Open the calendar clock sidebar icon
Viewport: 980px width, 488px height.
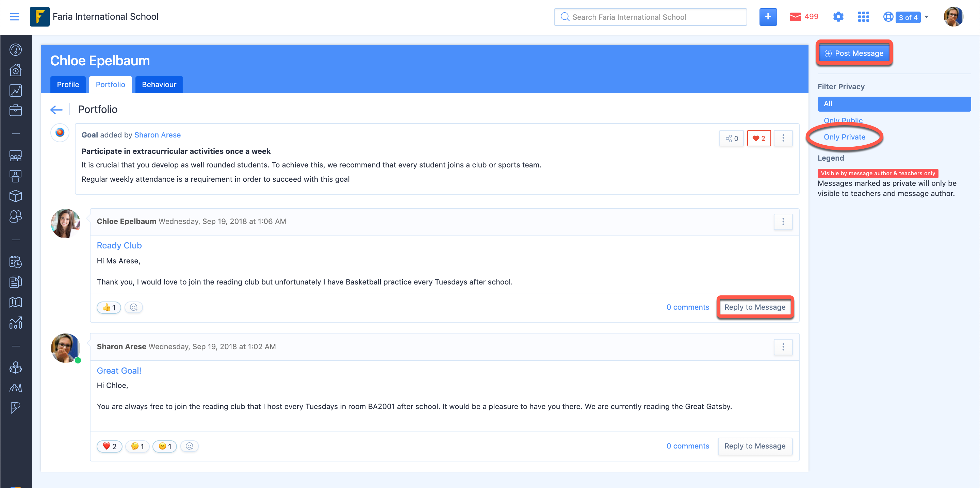[x=16, y=262]
